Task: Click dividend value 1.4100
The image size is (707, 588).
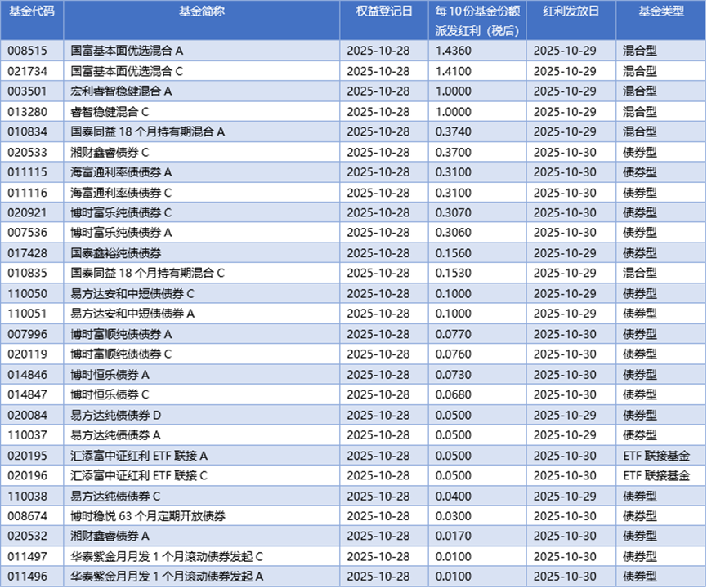Action: (453, 71)
